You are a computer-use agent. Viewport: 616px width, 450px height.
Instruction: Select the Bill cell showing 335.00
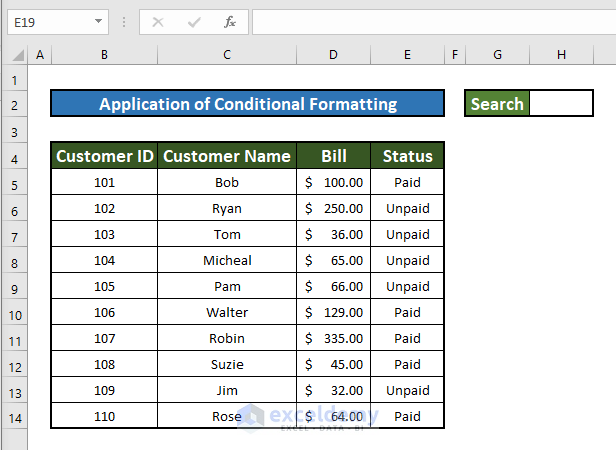(333, 338)
